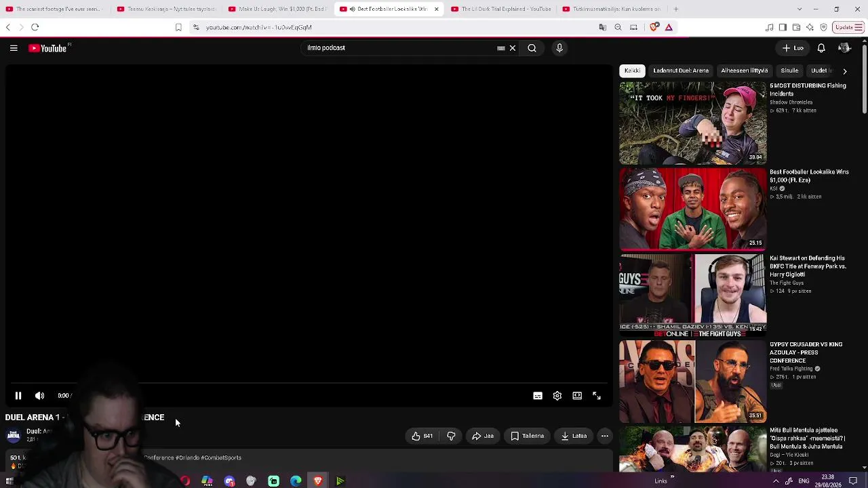This screenshot has width=868, height=488.
Task: Open Duel Arena channel avatar
Action: (x=14, y=435)
